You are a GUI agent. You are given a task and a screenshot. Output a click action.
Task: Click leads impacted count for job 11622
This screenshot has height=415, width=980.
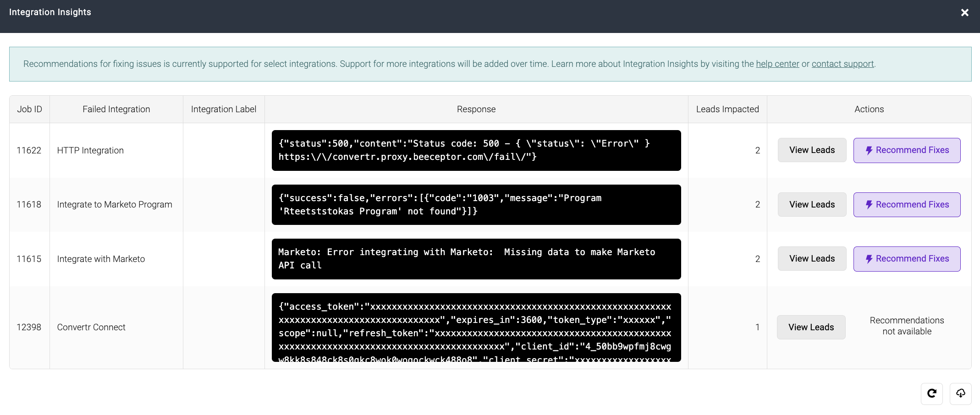(757, 151)
